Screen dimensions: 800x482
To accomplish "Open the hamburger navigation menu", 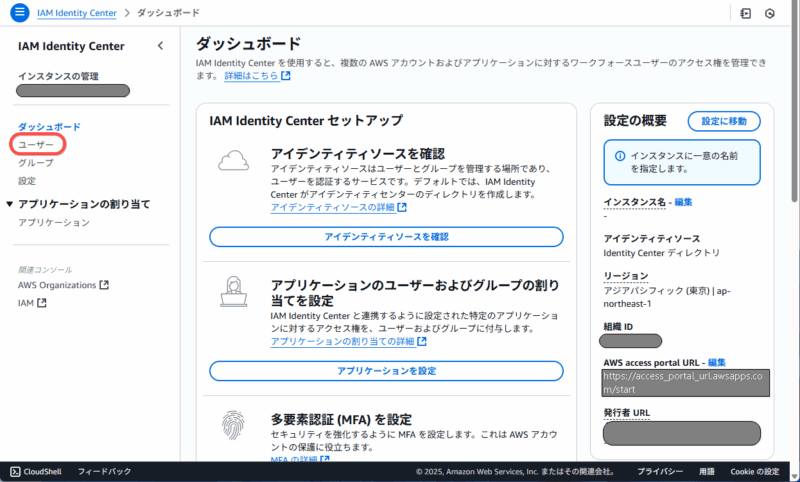I will (19, 12).
